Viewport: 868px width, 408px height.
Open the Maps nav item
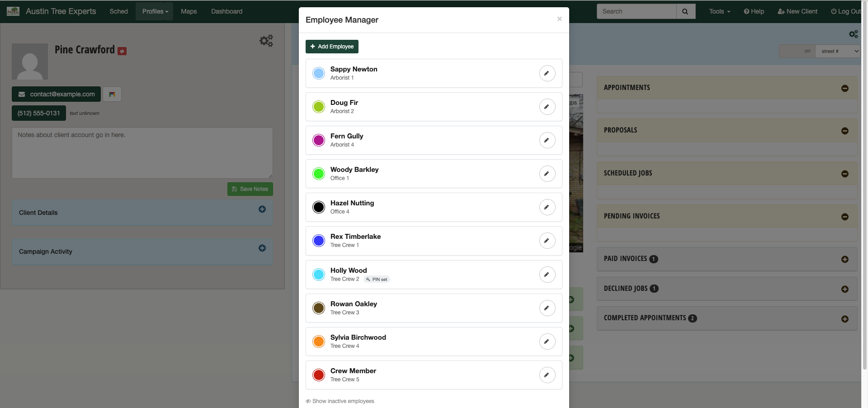coord(189,11)
